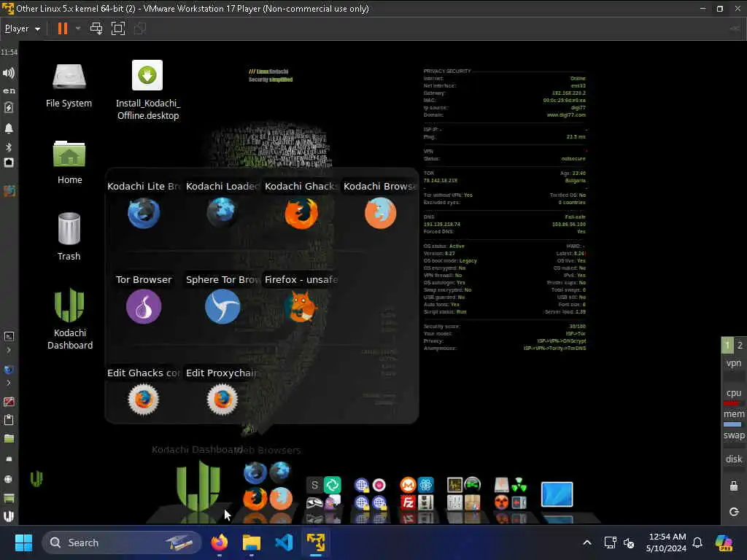
Task: Click the Session messenger dock icon
Action: (x=314, y=485)
